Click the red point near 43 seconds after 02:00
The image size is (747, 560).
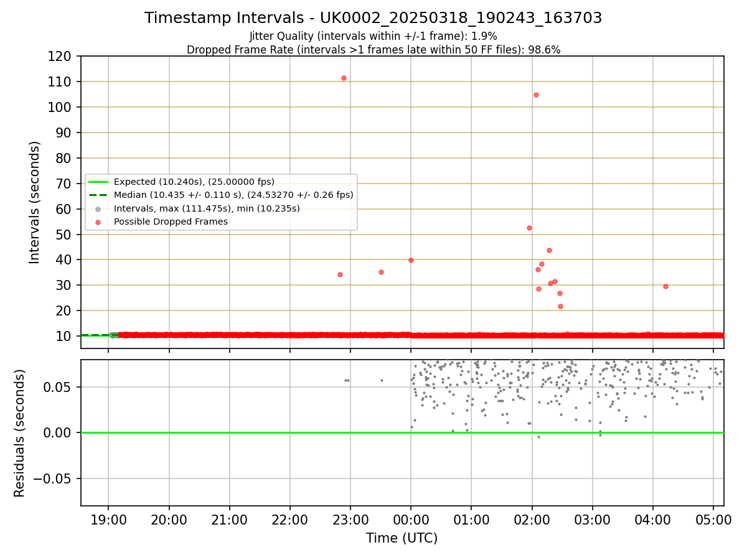[549, 250]
